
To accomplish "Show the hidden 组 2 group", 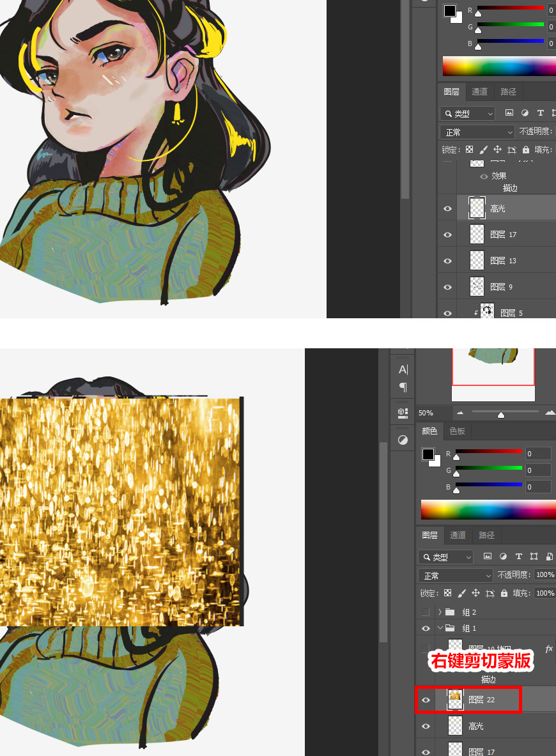I will (426, 612).
